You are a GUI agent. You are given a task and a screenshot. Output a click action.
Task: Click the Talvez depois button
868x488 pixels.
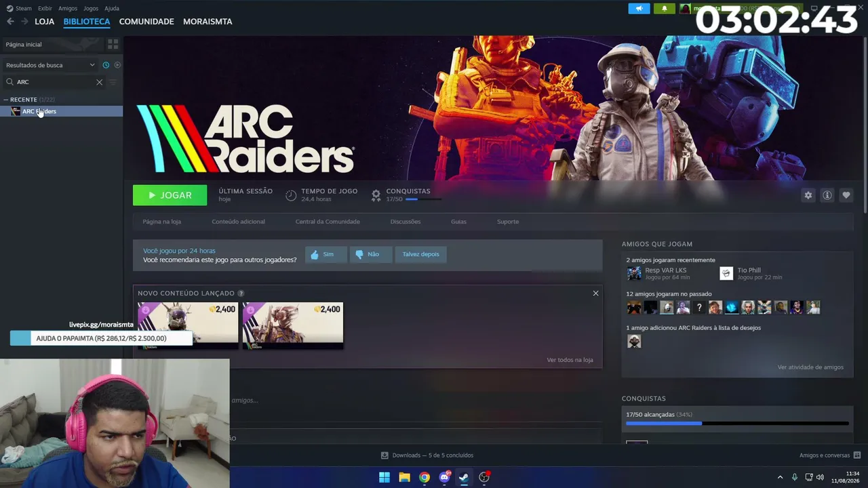click(420, 254)
